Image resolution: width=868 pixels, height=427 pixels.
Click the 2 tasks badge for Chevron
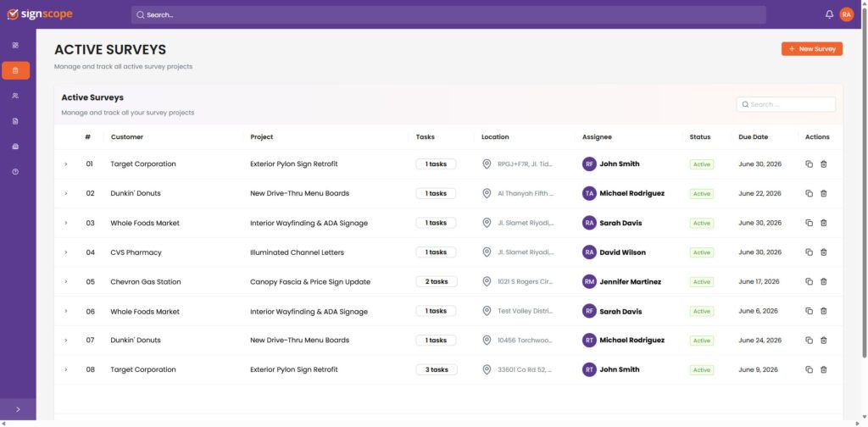click(437, 281)
